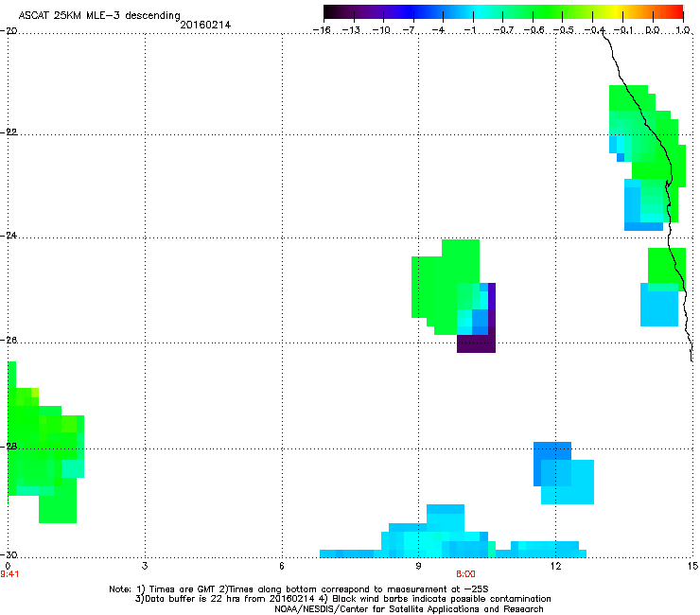The width and height of the screenshot is (700, 615).
Task: Click the '-28' latitude axis label
Action: [x=9, y=447]
